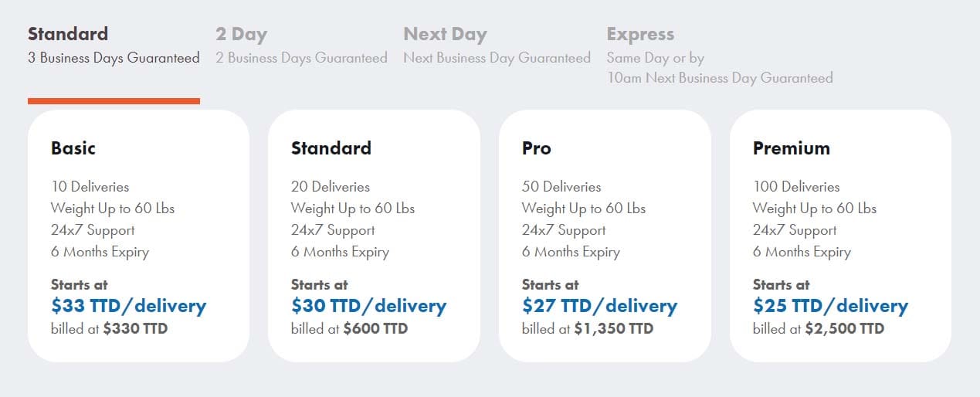
Task: Click the $27 TTD/delivery price
Action: [599, 306]
